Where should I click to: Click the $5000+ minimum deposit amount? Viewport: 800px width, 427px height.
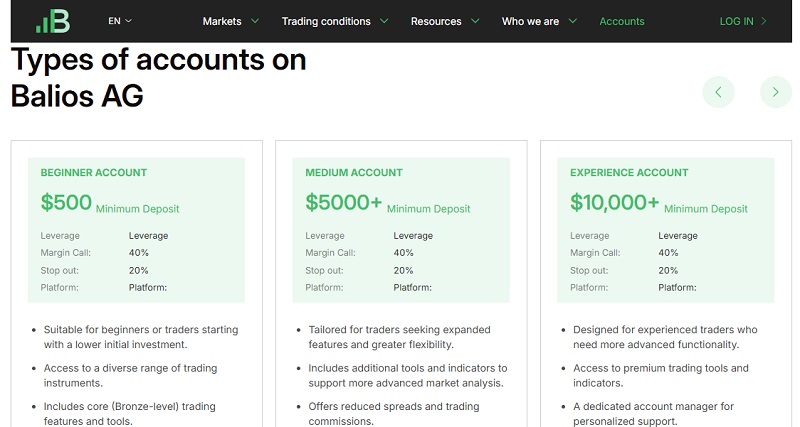[343, 202]
